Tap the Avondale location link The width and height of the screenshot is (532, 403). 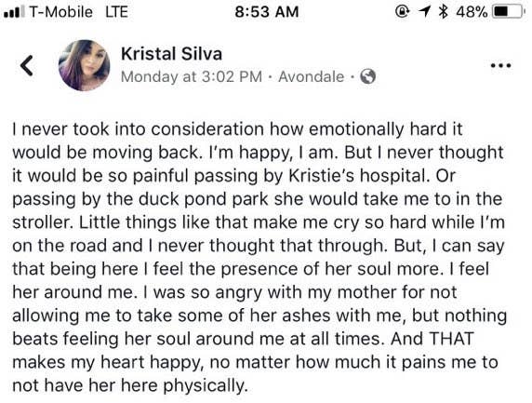click(312, 76)
